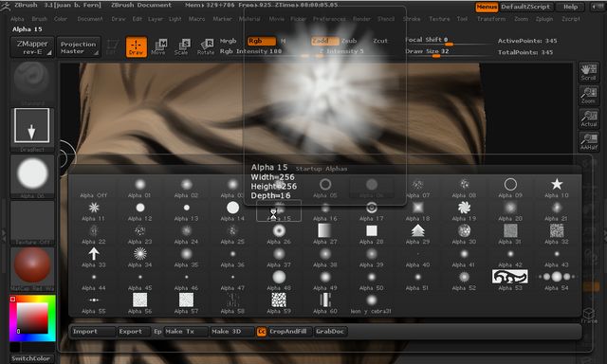Expand Projection Master plugin
This screenshot has height=364, width=607.
(x=78, y=47)
